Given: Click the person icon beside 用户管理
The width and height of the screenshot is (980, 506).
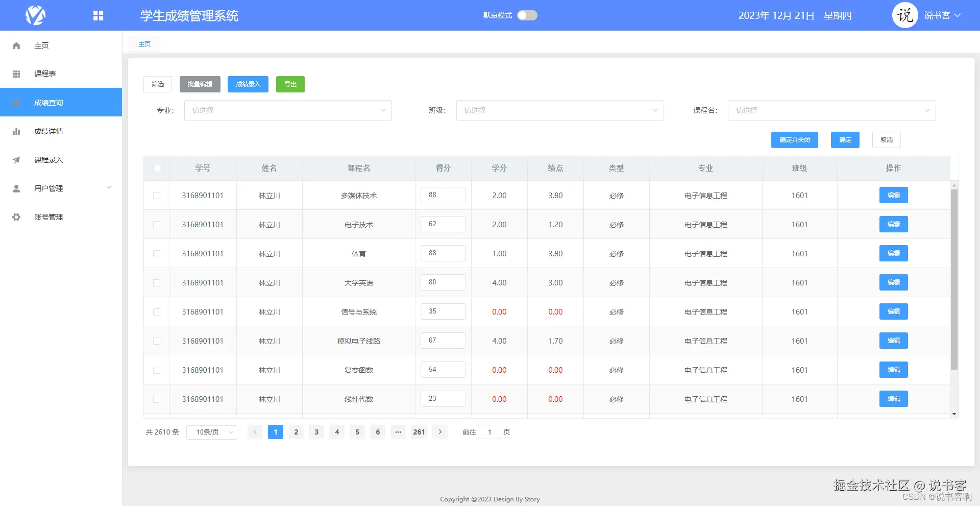Looking at the screenshot, I should (16, 188).
